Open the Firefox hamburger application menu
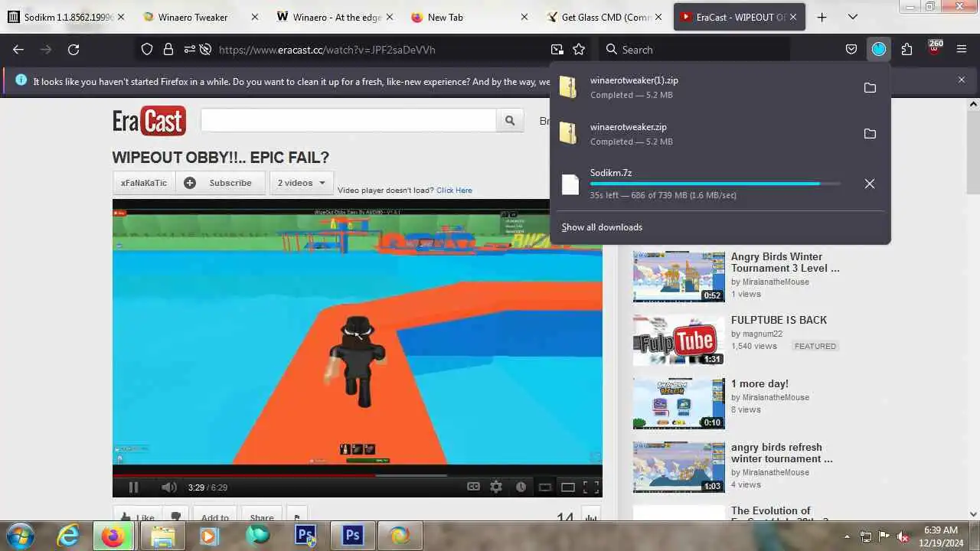 tap(962, 49)
